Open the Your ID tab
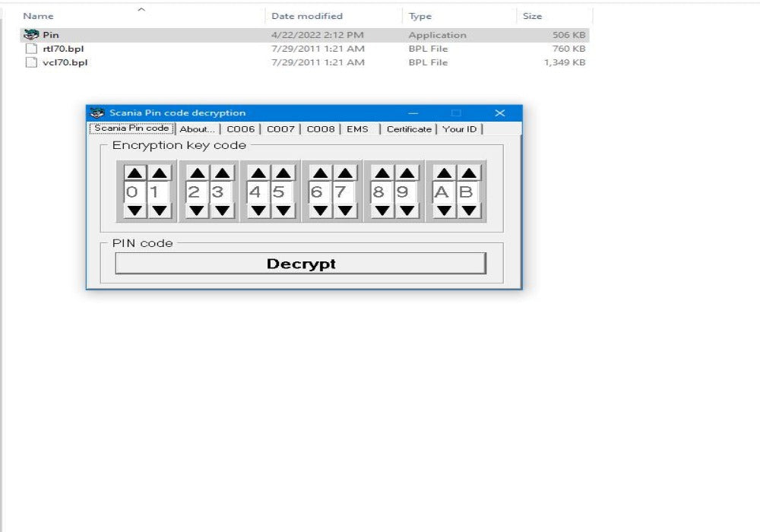The height and width of the screenshot is (532, 760). click(x=459, y=129)
